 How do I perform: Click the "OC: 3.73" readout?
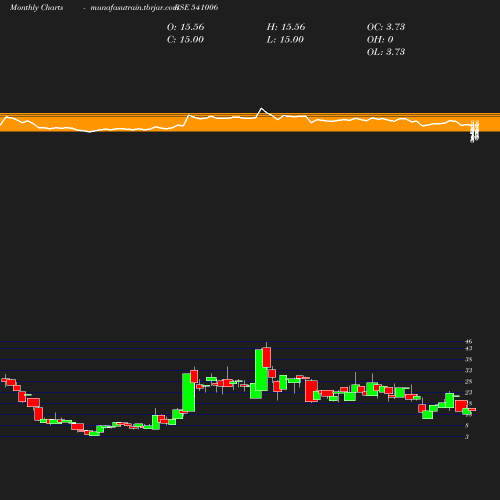click(x=386, y=27)
